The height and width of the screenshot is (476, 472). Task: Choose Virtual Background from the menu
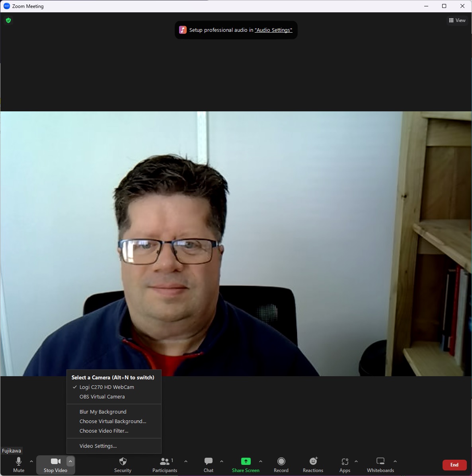click(113, 421)
